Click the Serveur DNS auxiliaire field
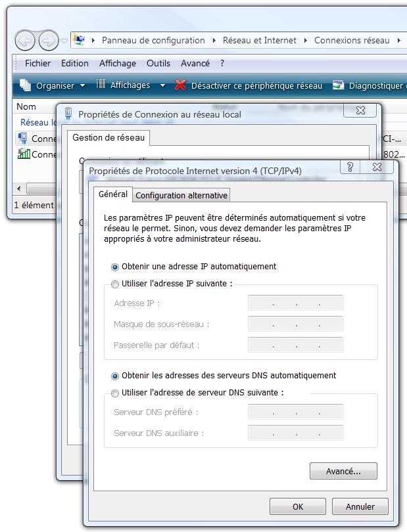 click(295, 433)
